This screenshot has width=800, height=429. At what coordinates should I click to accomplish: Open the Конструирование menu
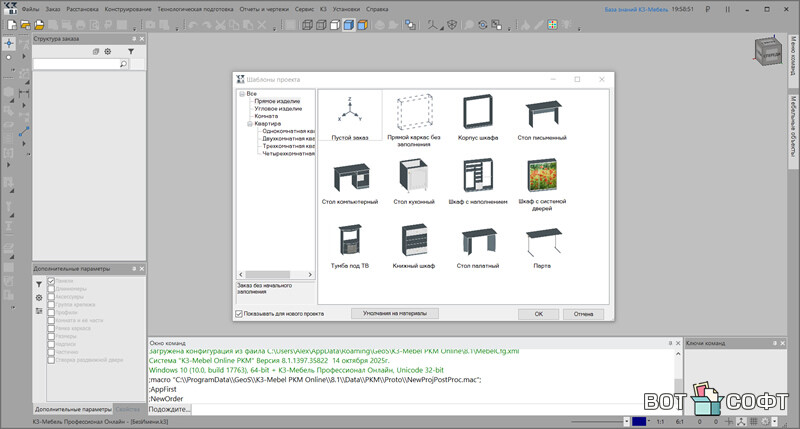tap(127, 7)
